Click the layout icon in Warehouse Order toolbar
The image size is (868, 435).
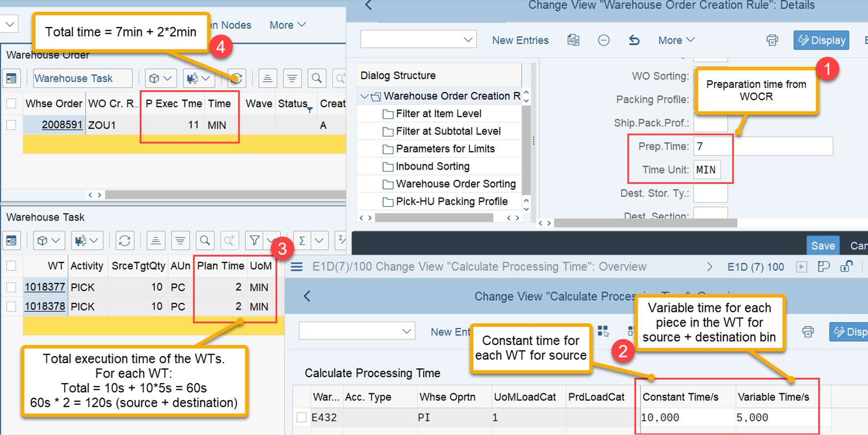click(x=11, y=78)
